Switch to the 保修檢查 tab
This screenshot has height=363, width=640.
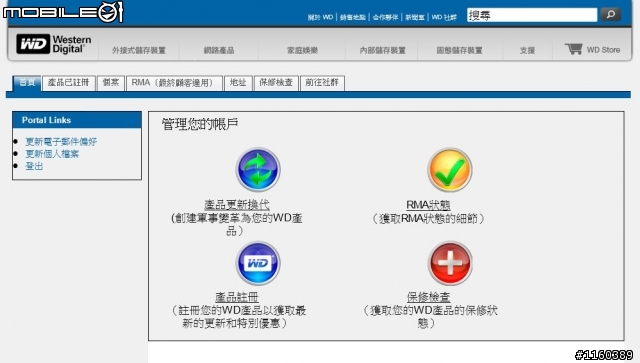pyautogui.click(x=276, y=83)
